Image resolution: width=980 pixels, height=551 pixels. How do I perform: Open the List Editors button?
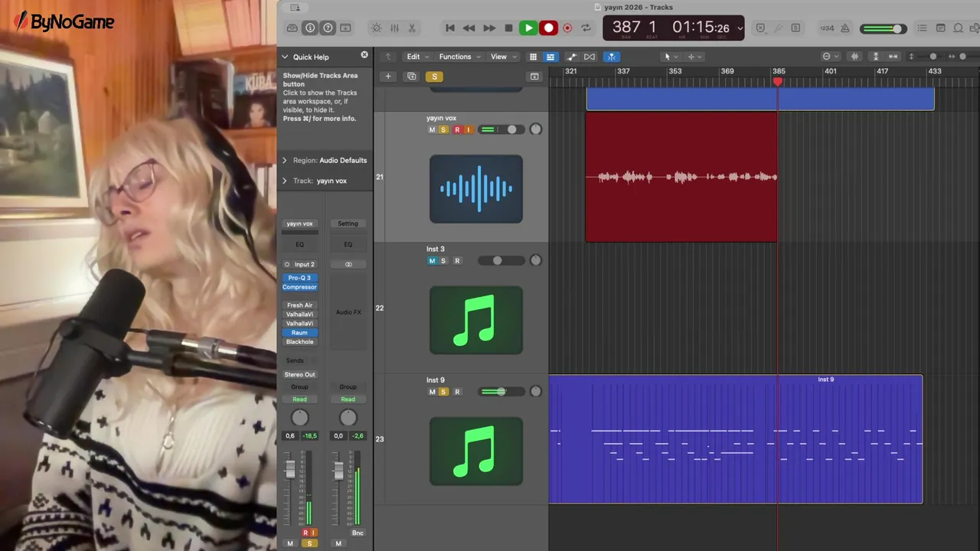coord(922,28)
